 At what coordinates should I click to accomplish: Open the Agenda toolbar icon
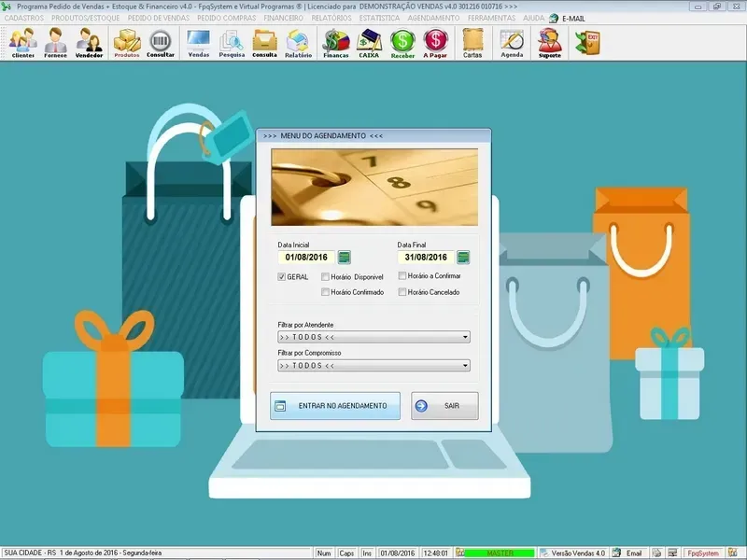pyautogui.click(x=512, y=42)
